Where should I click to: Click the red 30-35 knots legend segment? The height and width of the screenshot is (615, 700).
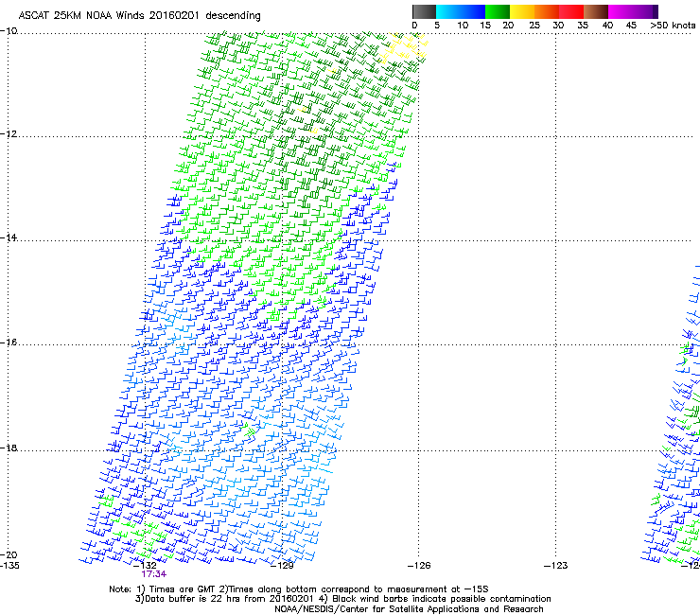click(x=571, y=11)
